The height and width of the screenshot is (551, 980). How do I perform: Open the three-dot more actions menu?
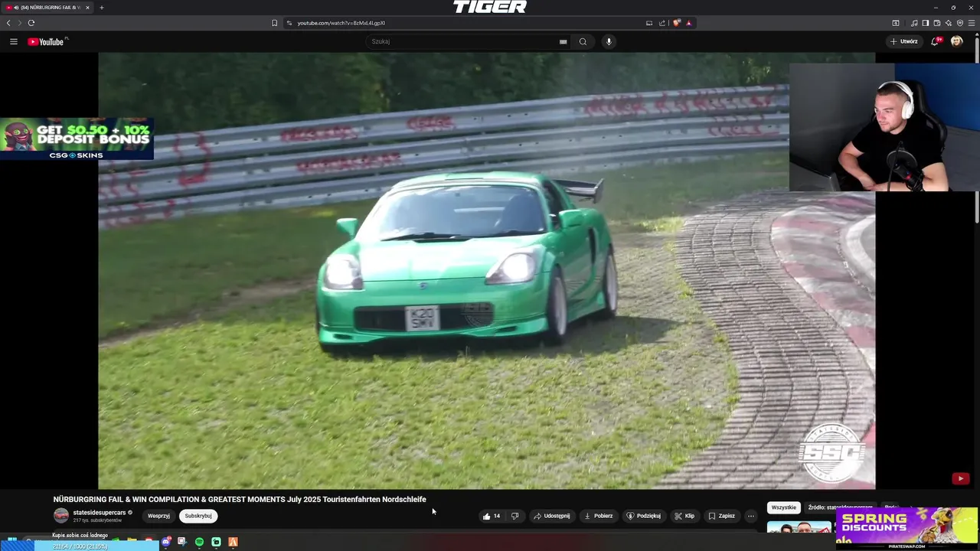[x=751, y=516]
